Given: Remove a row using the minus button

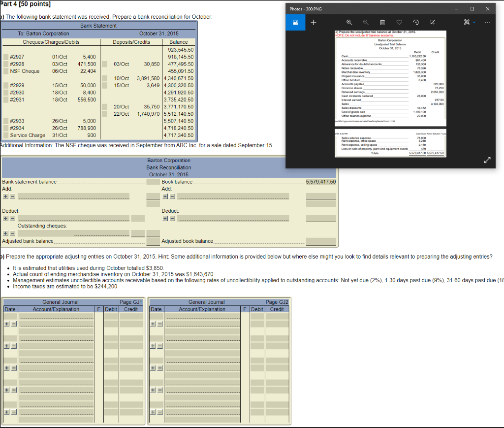Looking at the screenshot, I should click(x=12, y=196).
